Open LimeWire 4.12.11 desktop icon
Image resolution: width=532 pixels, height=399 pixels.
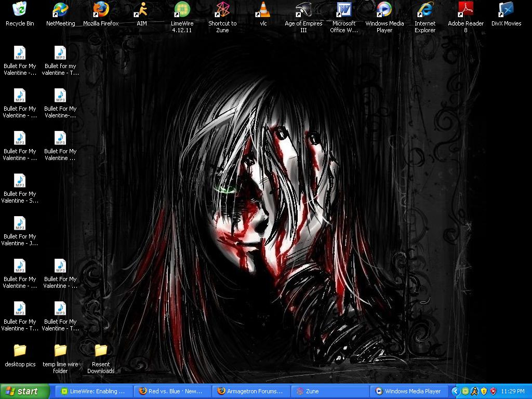182,10
